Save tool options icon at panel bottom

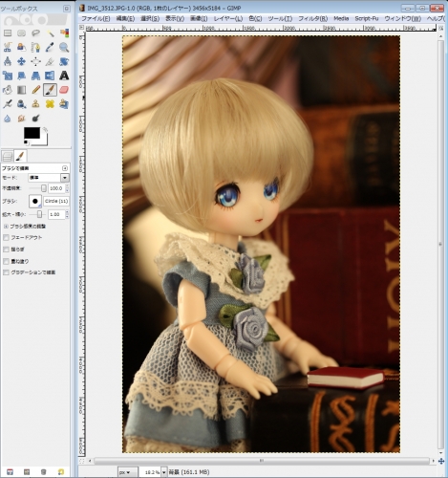[x=10, y=472]
